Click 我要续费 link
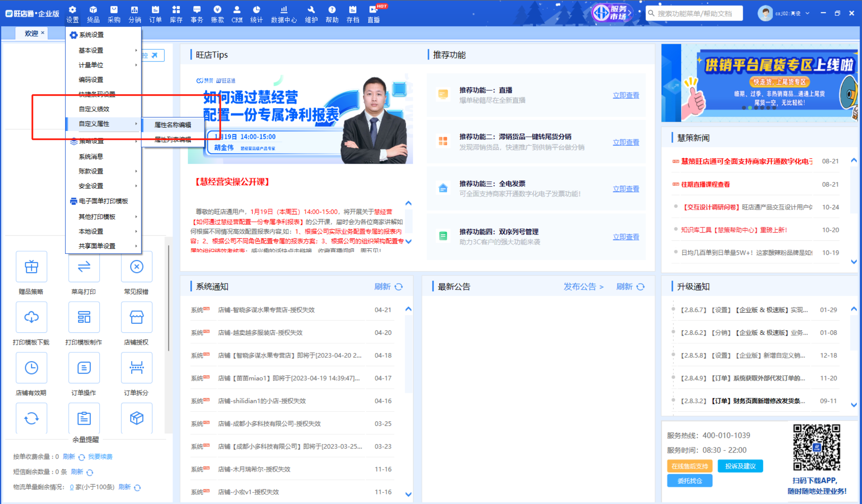The width and height of the screenshot is (862, 504). (x=100, y=456)
